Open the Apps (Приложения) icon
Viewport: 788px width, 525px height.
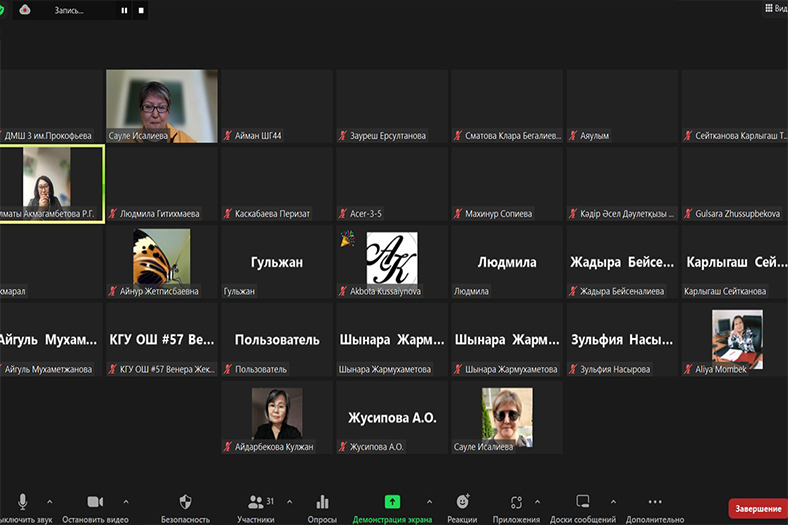point(516,502)
